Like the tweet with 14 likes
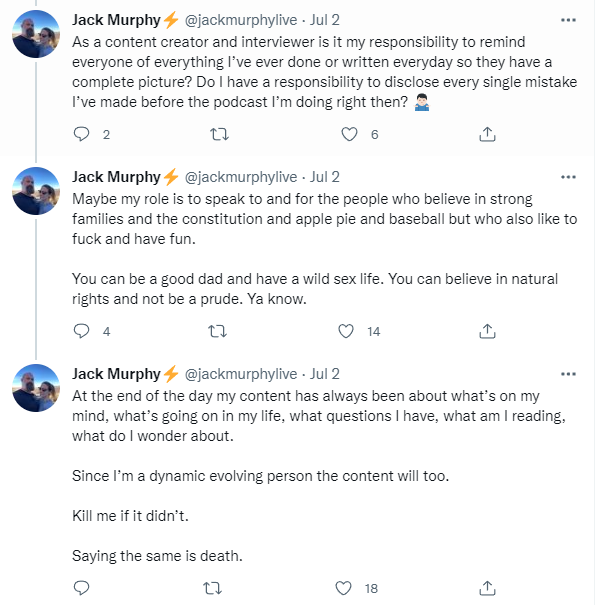 point(349,331)
